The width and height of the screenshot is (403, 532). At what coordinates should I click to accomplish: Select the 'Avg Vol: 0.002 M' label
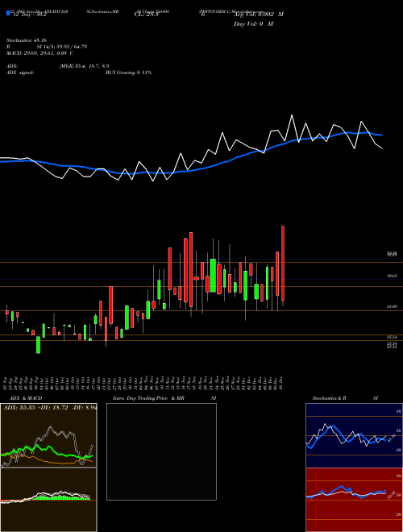259,15
